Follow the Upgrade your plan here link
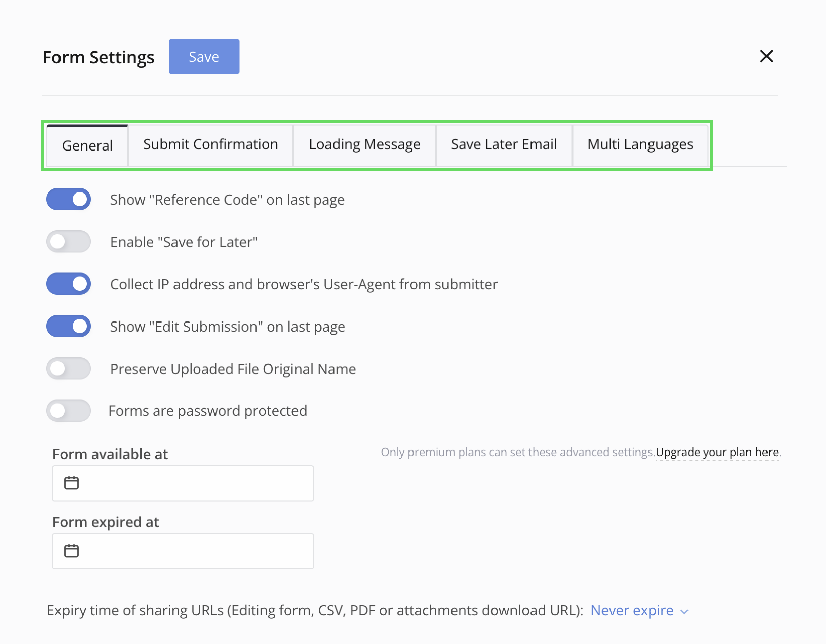Screen dimensions: 826x644 pos(717,452)
